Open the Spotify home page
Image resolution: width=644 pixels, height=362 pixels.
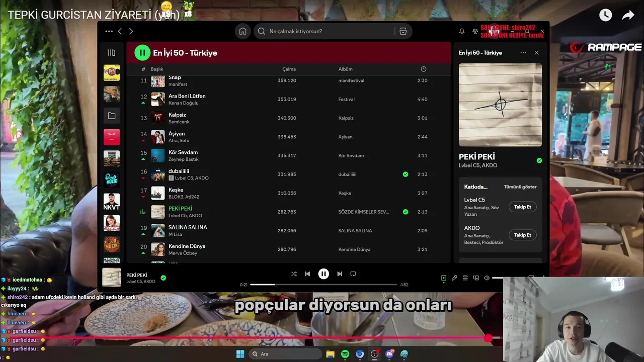tap(243, 31)
